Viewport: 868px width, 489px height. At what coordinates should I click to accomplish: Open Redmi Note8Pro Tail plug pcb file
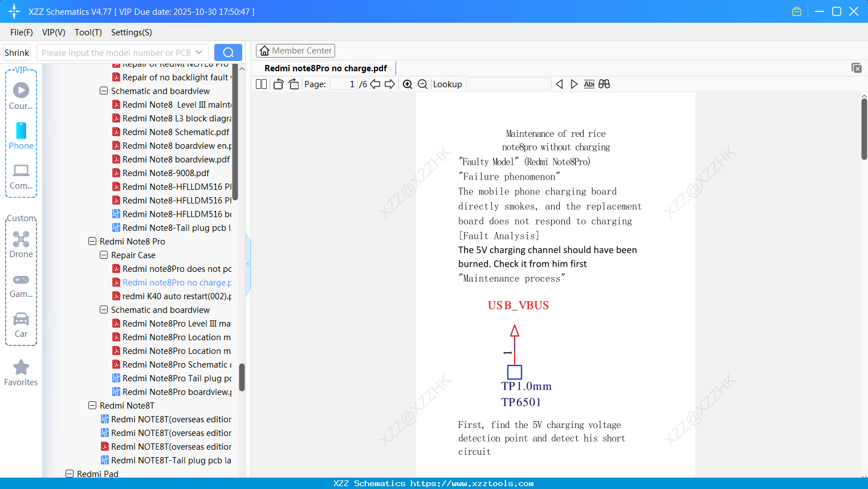click(172, 378)
